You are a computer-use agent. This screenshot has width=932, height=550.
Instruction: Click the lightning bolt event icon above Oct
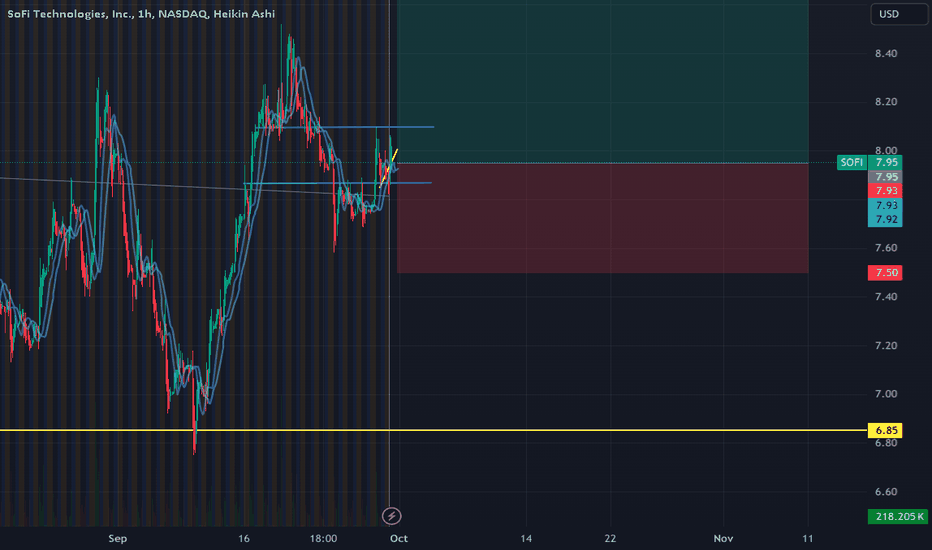point(391,516)
